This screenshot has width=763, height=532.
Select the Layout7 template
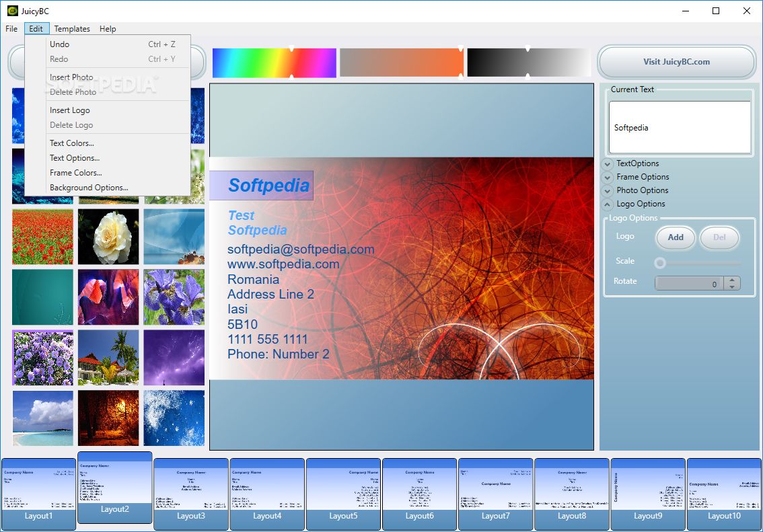495,494
